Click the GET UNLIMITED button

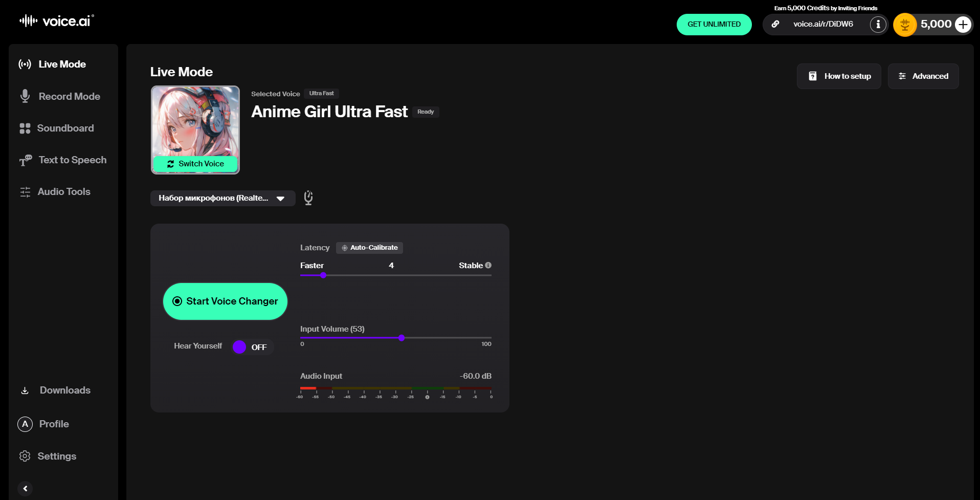point(714,24)
